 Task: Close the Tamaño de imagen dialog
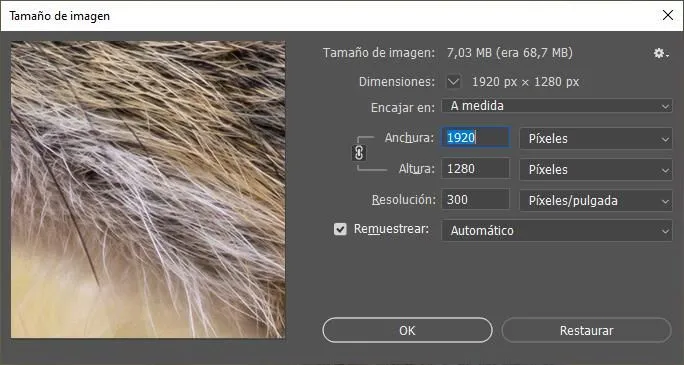click(x=667, y=15)
